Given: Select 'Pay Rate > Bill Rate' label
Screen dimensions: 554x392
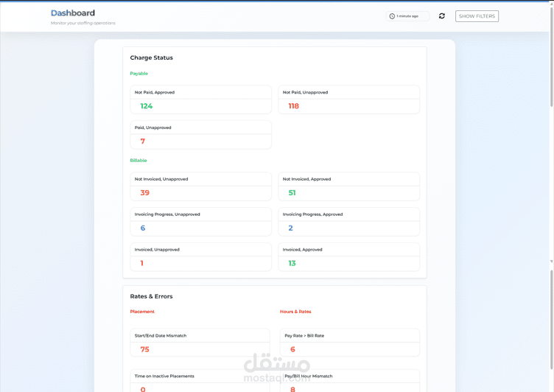Looking at the screenshot, I should 304,336.
